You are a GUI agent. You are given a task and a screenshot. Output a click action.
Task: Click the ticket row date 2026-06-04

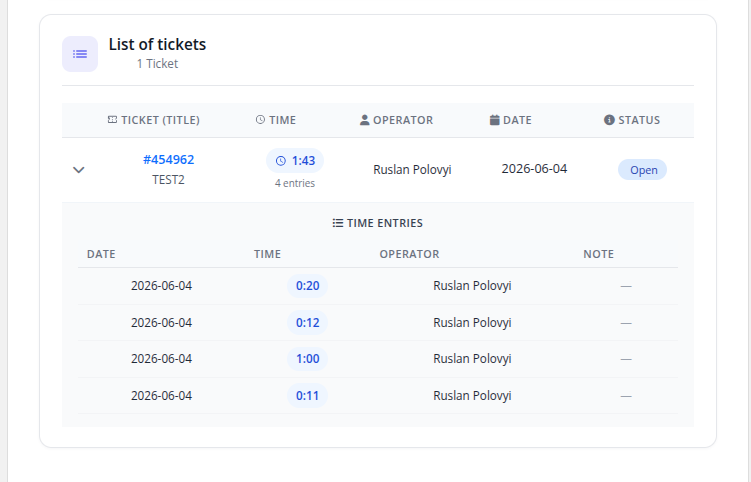pos(534,169)
